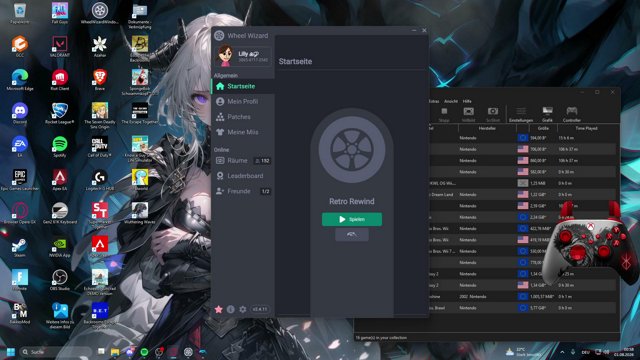Sort Dolphin game list by Größe column

click(543, 128)
